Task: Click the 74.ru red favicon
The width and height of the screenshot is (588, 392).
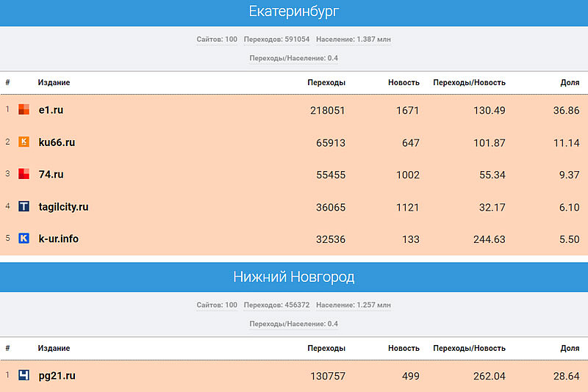Action: pos(24,175)
